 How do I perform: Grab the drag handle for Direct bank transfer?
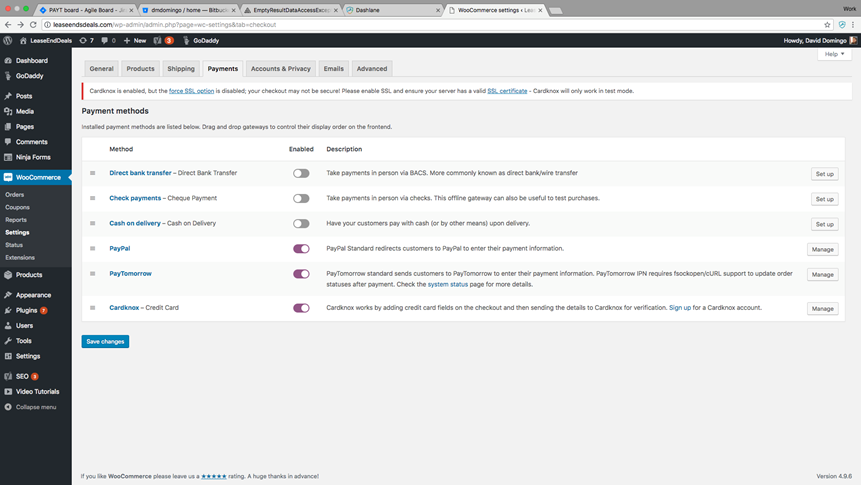pos(92,173)
